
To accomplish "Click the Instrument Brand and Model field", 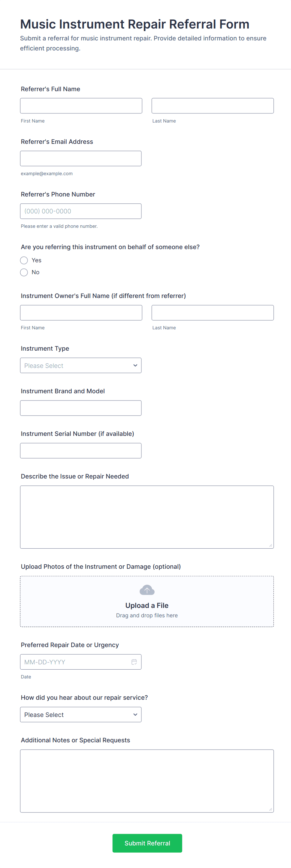I will point(81,408).
